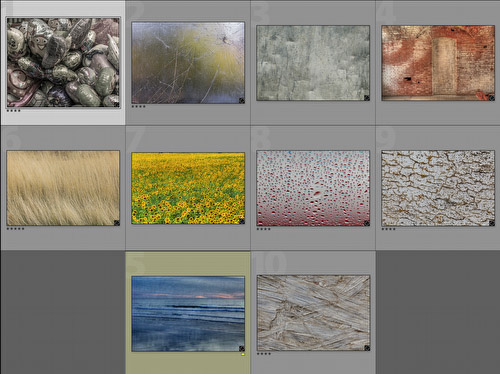Click the yellow color label under the ocean photo
The image size is (500, 374).
(243, 354)
